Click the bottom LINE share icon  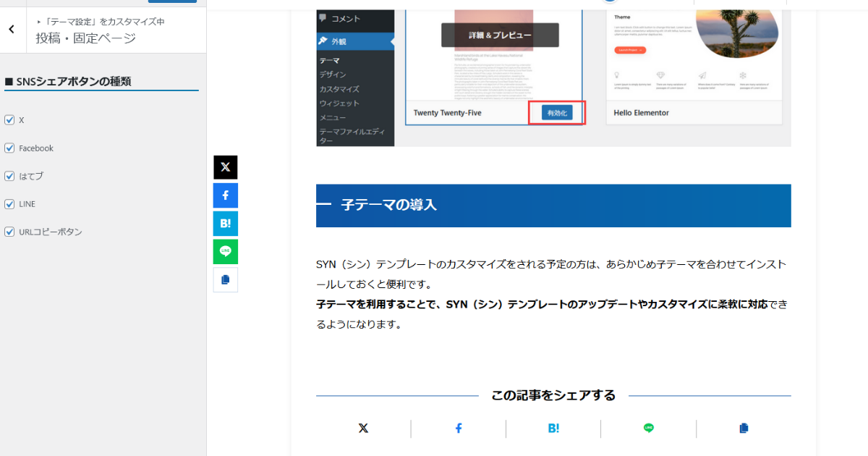coord(649,428)
